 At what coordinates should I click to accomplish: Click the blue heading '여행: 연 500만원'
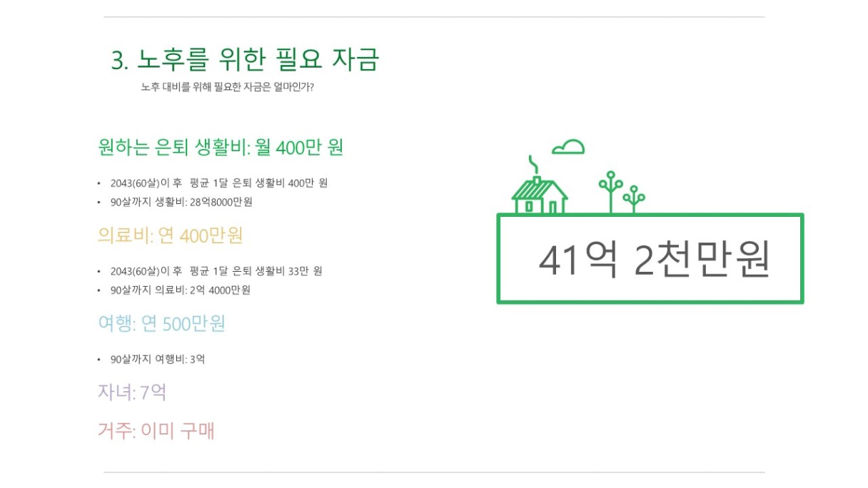[162, 324]
